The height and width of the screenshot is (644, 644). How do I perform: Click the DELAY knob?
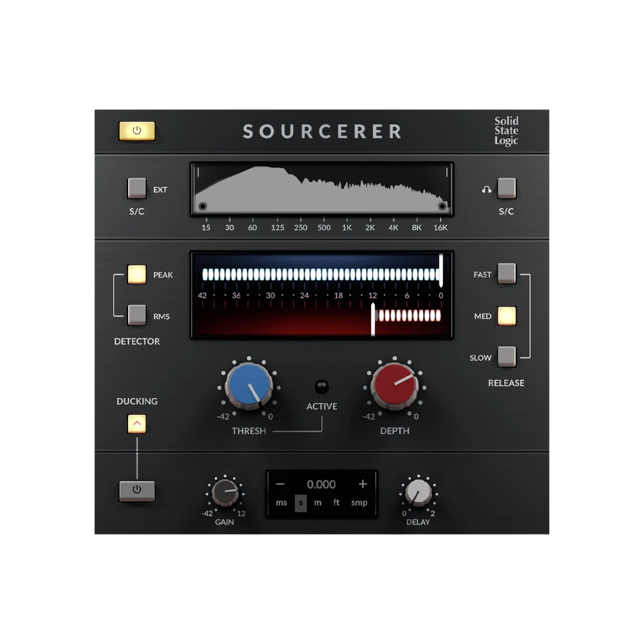pyautogui.click(x=418, y=493)
